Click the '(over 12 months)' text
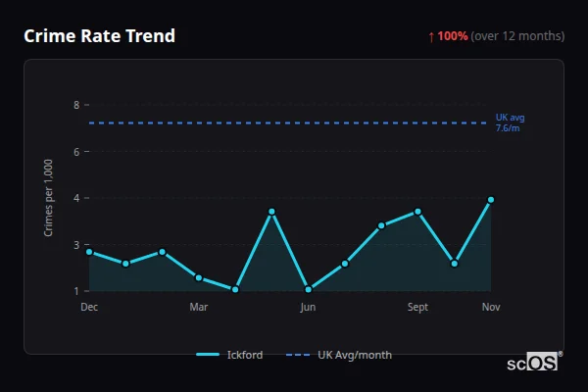The width and height of the screenshot is (588, 392). point(517,36)
